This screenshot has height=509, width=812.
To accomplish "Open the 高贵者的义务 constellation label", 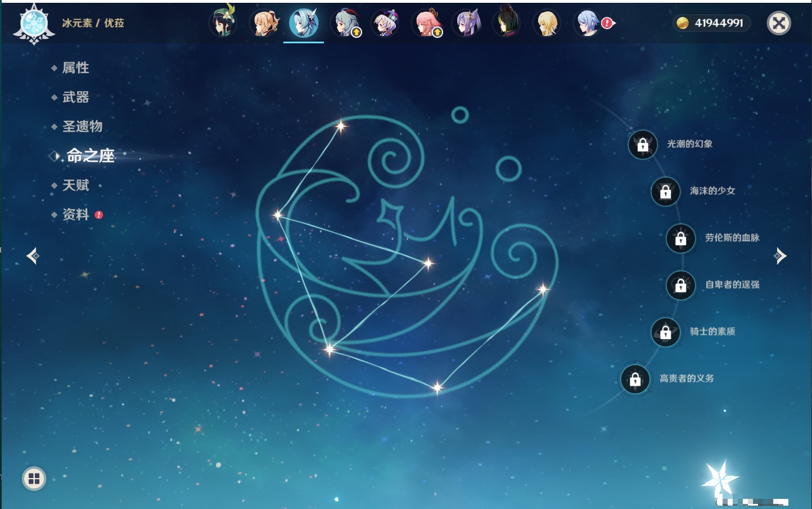I will [687, 379].
